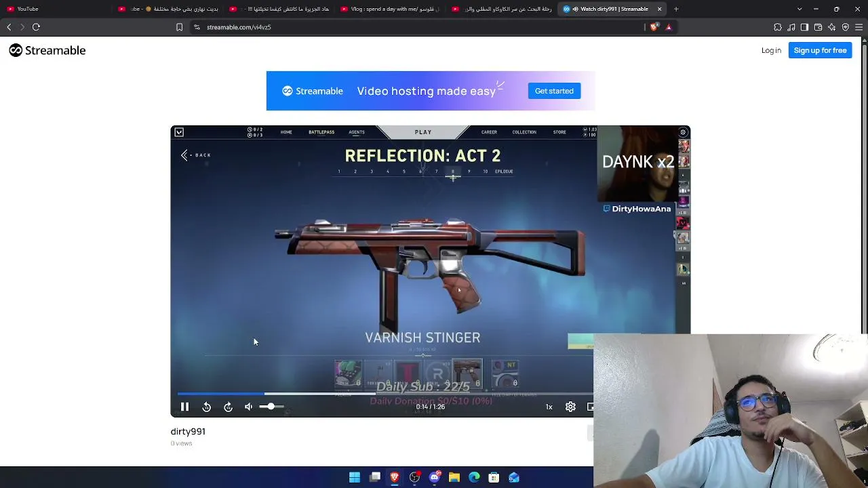Click Get started in the banner
Image resolution: width=868 pixels, height=488 pixels.
(554, 91)
